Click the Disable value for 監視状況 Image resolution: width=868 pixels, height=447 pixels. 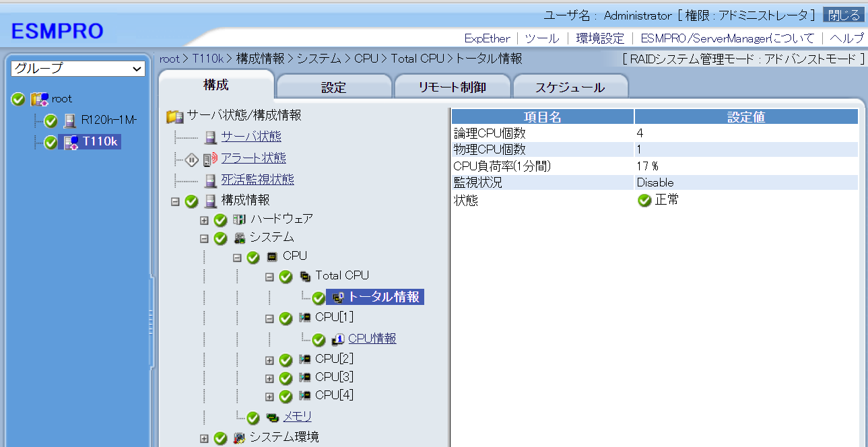coord(655,182)
